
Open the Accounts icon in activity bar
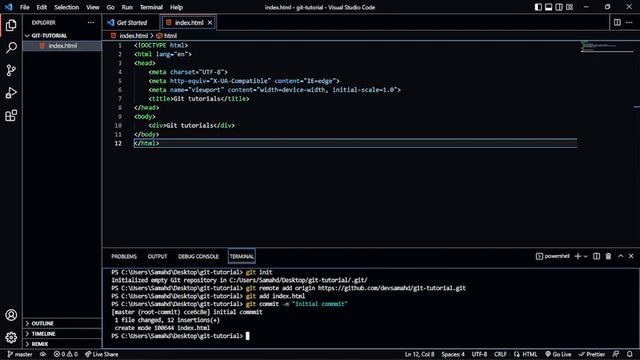point(11,315)
